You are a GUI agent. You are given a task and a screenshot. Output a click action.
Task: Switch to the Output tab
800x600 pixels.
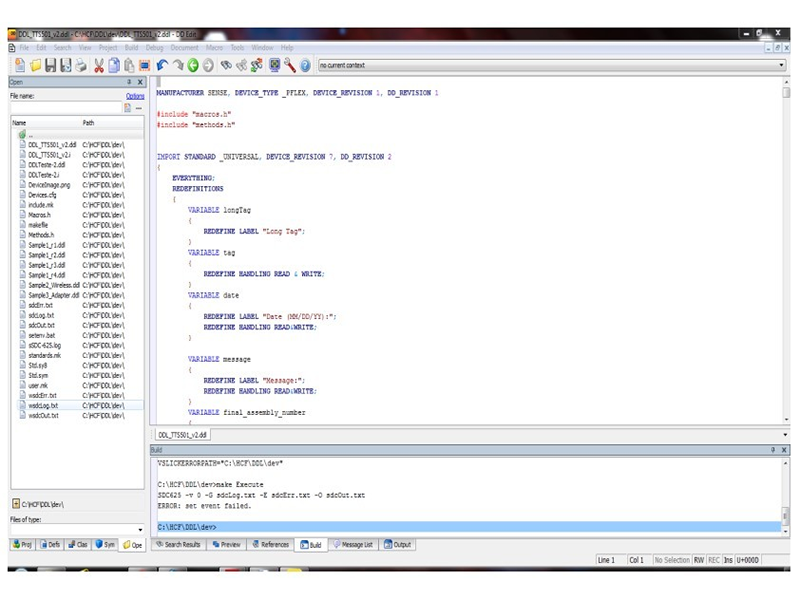click(x=397, y=544)
